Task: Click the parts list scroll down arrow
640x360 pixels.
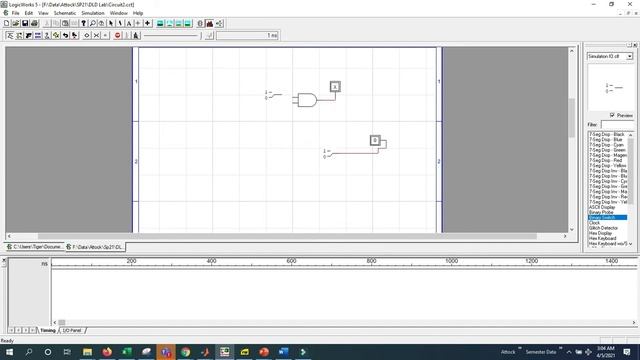Action: coord(631,244)
